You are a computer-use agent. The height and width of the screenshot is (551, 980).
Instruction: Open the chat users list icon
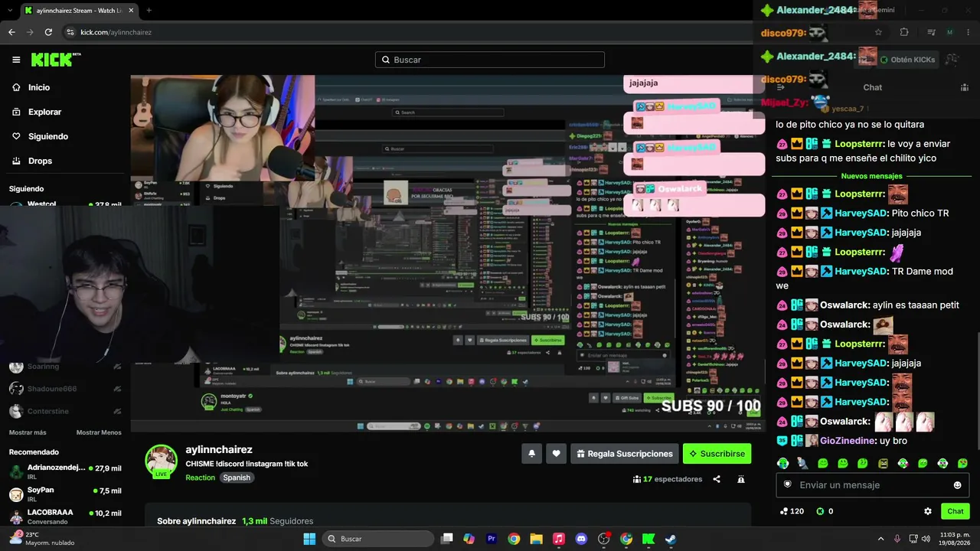click(x=964, y=87)
